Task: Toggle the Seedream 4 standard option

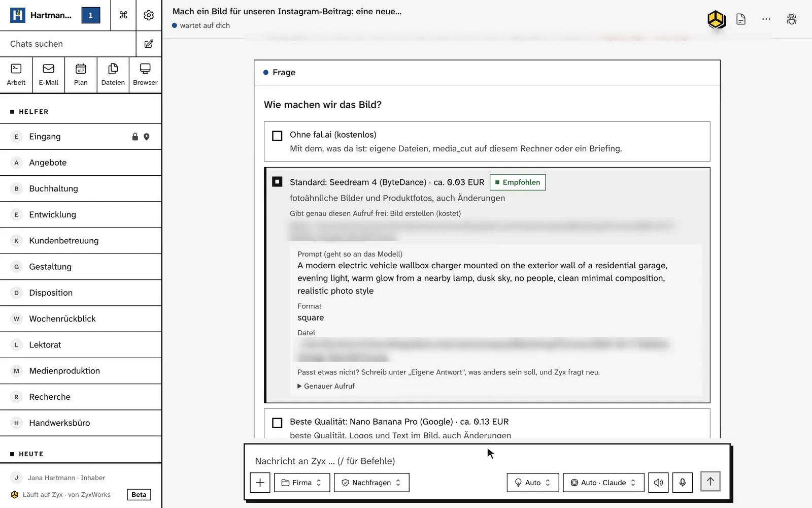Action: pos(277,182)
